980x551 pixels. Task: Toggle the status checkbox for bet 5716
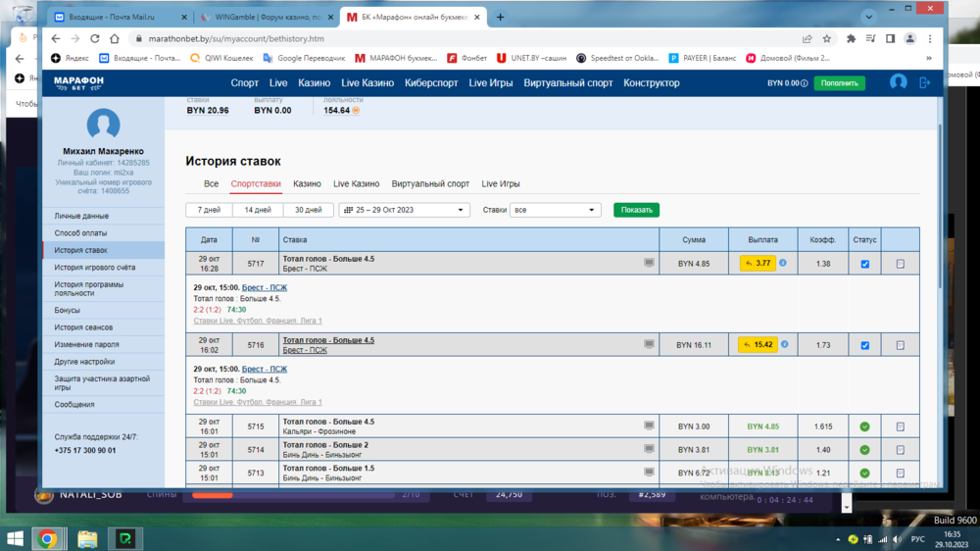[864, 345]
